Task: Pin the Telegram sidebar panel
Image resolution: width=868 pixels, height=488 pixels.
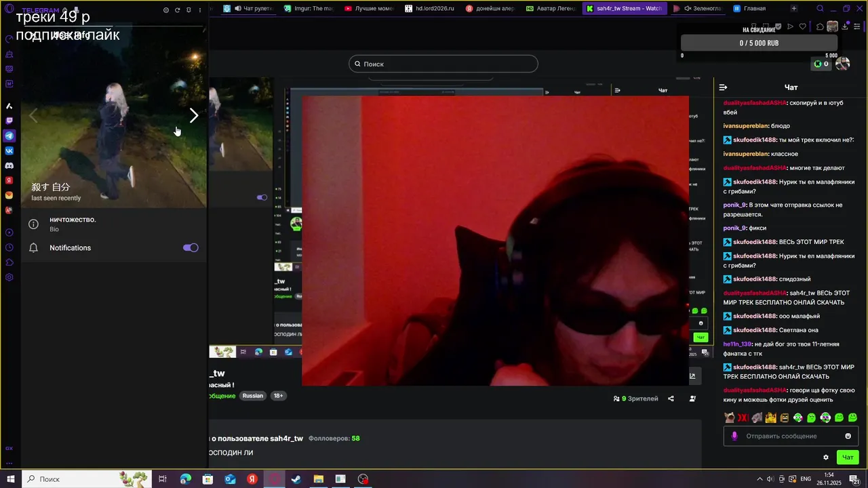Action: pos(189,10)
